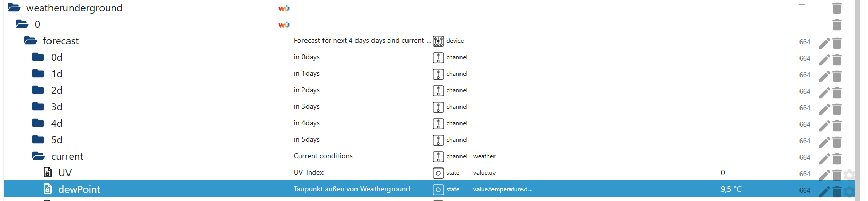Edit the forecast device object
This screenshot has width=868, height=201.
[824, 43]
